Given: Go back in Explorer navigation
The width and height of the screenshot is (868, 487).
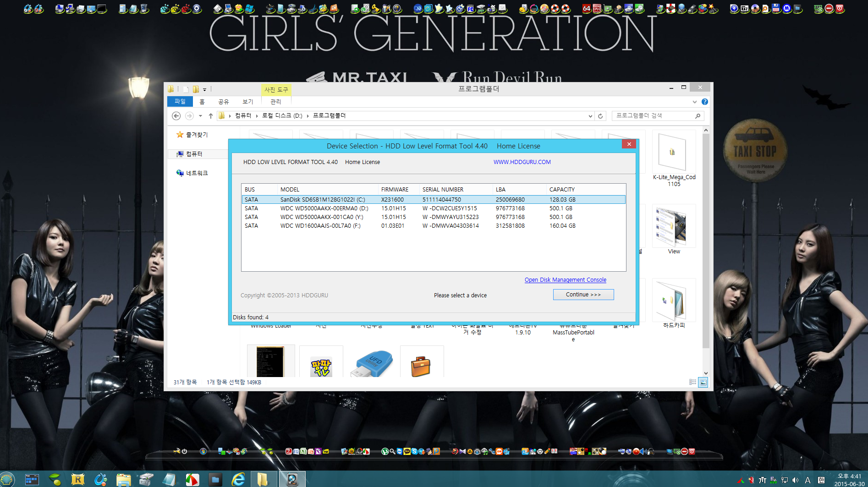Looking at the screenshot, I should [x=176, y=116].
